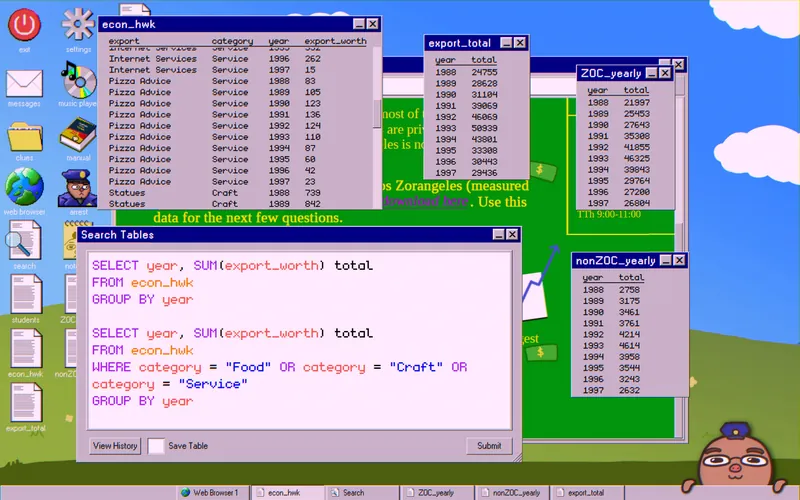Click the econ_hwk window scrollbar thumb

(377, 113)
